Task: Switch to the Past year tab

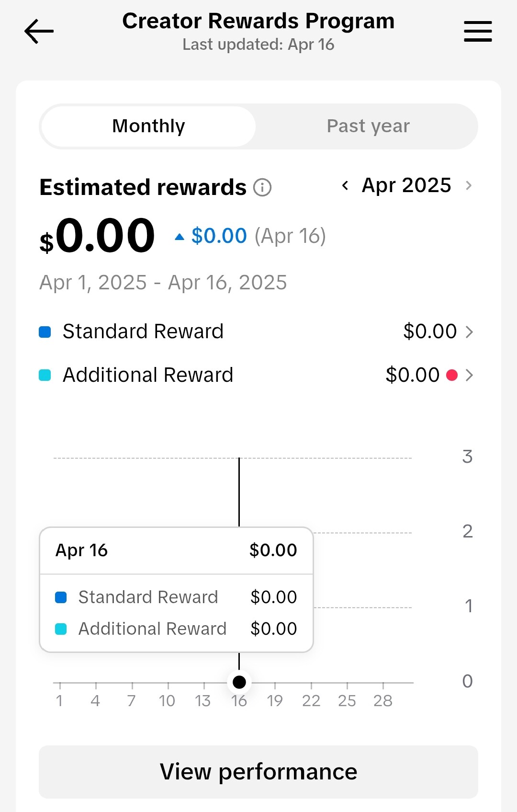Action: point(368,126)
